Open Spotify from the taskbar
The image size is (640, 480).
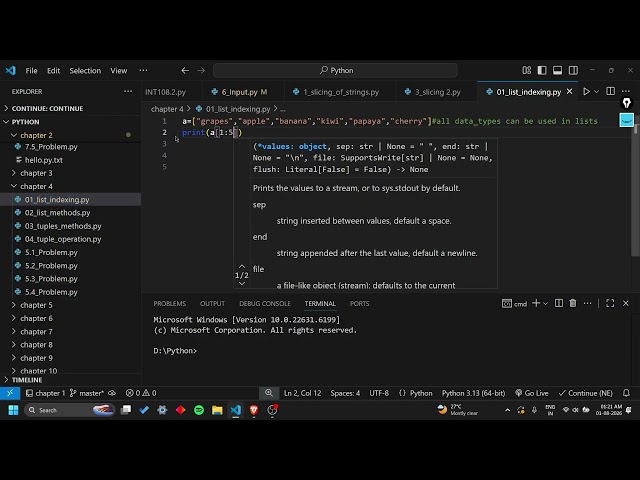[x=199, y=410]
